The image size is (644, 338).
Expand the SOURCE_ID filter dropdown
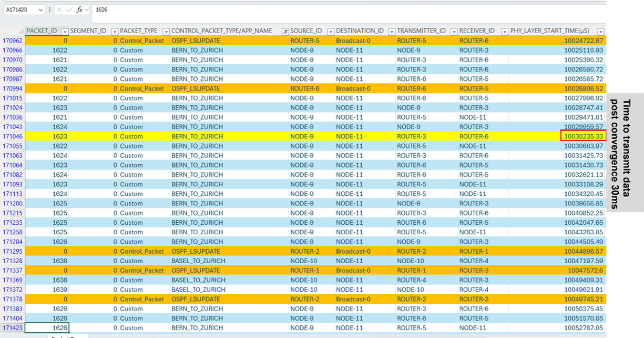330,31
